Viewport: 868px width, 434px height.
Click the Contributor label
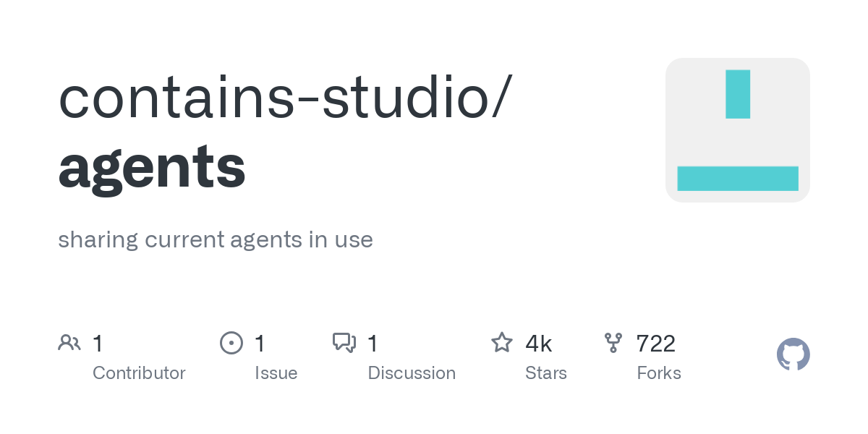pos(139,373)
